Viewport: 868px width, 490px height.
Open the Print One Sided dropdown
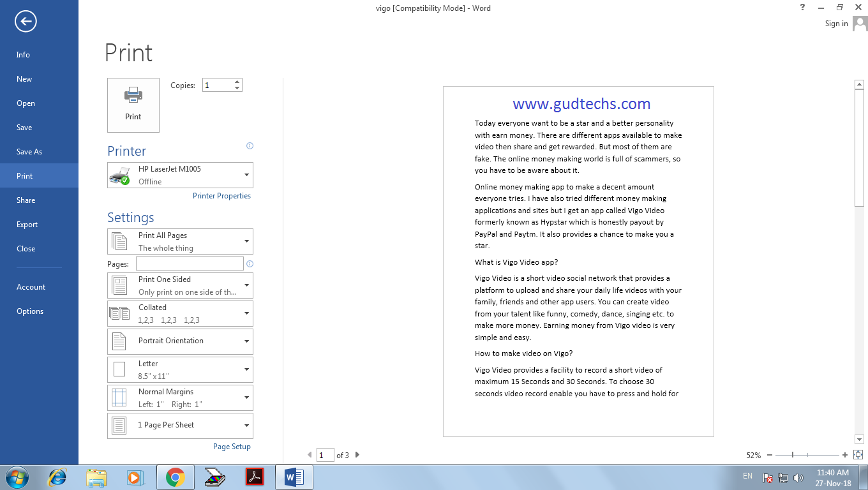180,285
